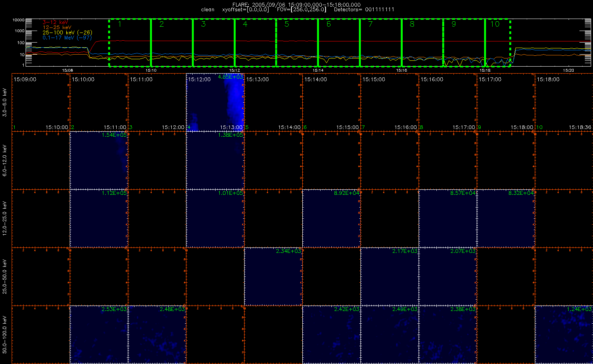The image size is (593, 364).
Task: Click the red 3-12 keV legend entry
Action: 55,22
